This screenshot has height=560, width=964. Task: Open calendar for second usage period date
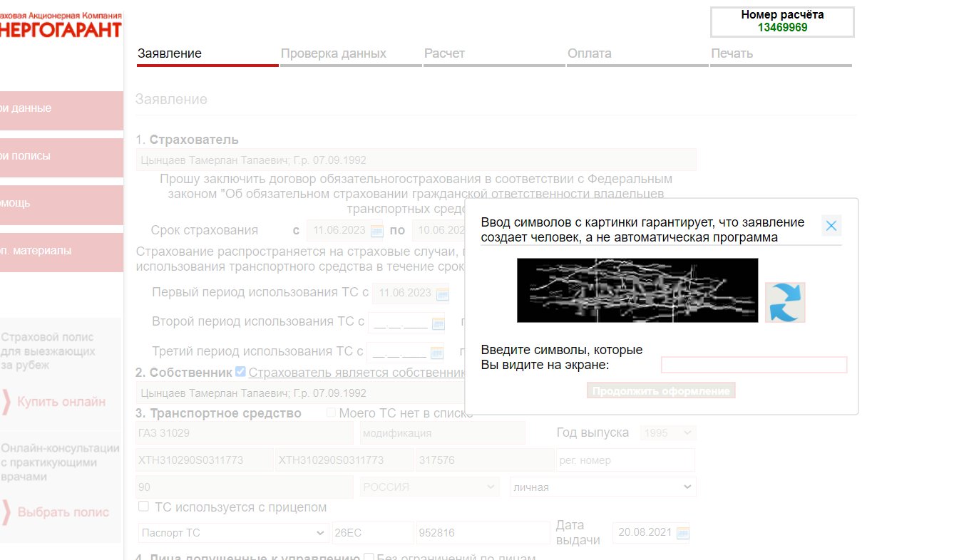click(438, 323)
